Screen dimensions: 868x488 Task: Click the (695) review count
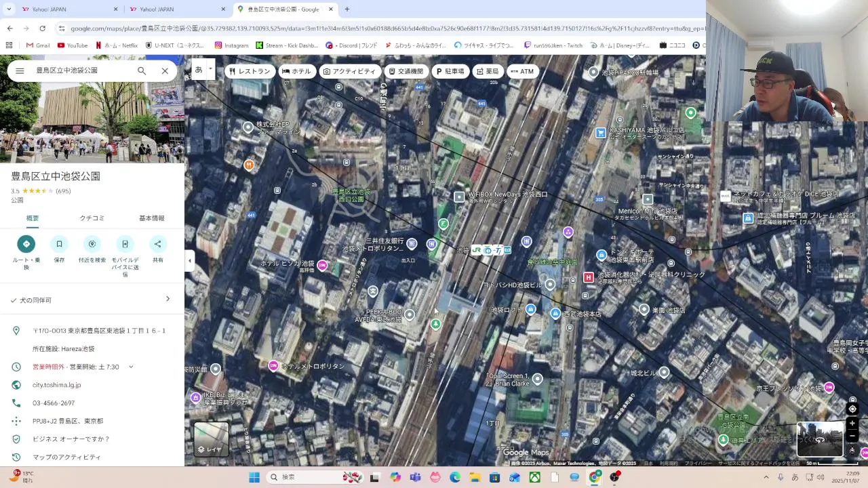click(x=64, y=191)
